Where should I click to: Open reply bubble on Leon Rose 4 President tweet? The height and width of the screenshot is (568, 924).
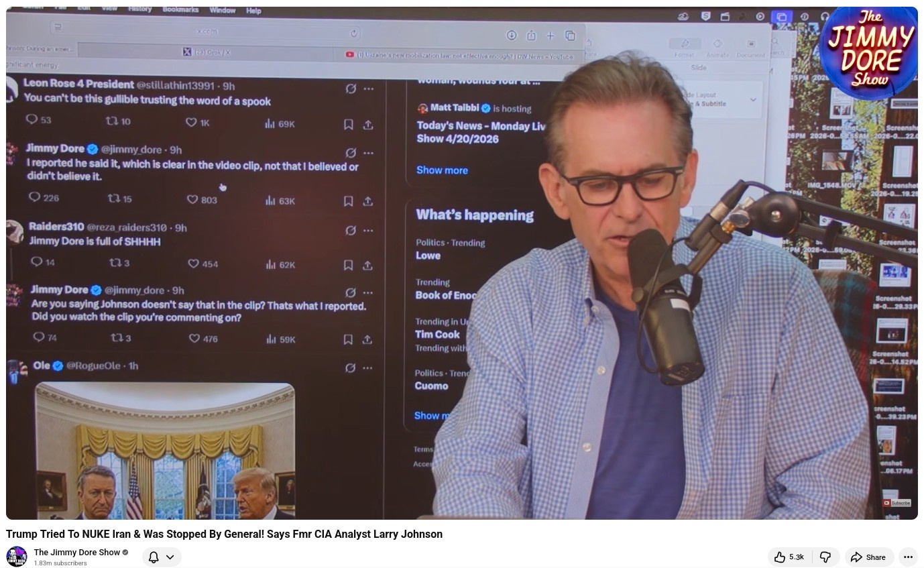31,119
